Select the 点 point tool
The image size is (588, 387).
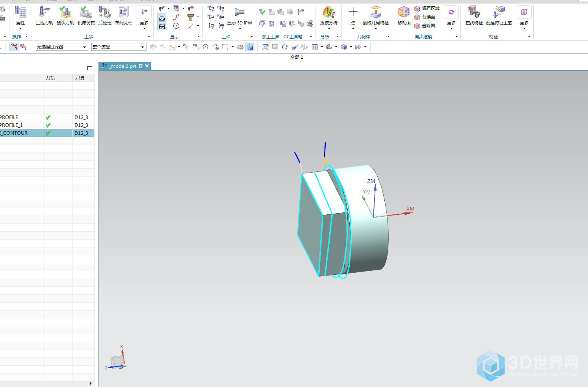[x=353, y=16]
